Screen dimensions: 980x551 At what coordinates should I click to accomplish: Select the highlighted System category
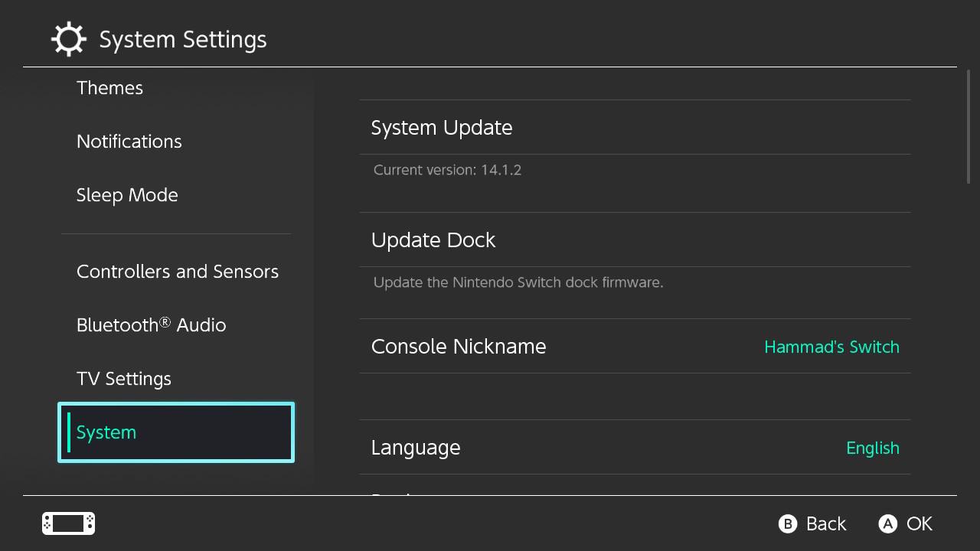coord(176,432)
